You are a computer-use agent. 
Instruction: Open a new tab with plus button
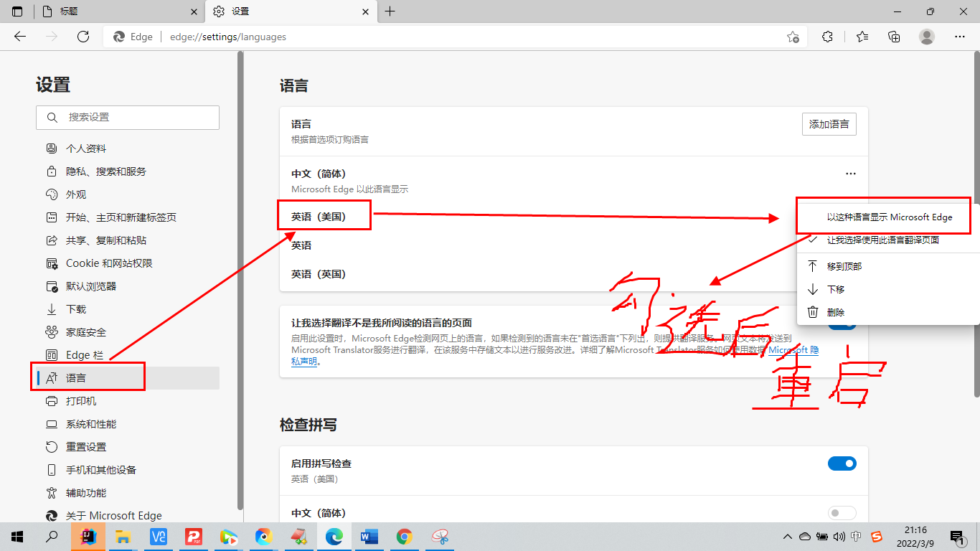tap(390, 11)
